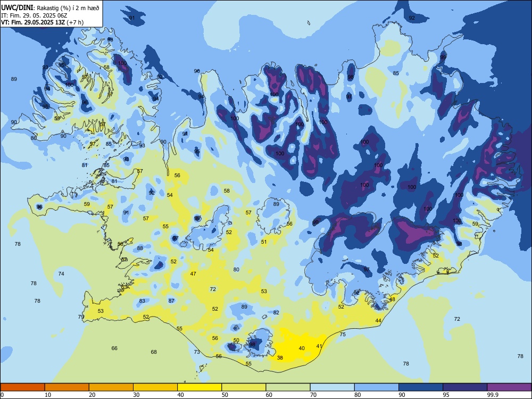Click the dark blue 90–95 legend swatch
Image resolution: width=532 pixels, height=399 pixels.
(x=421, y=387)
